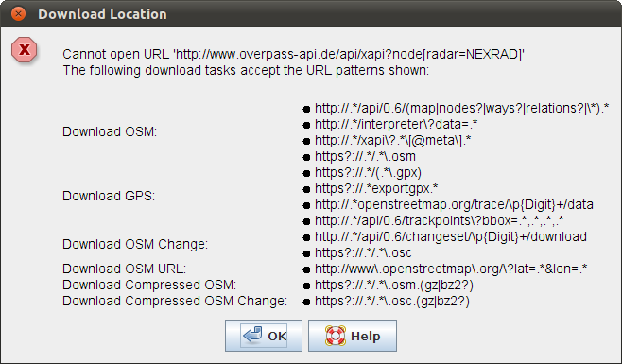Click the xapi @meta URL pattern
Screen dimensions: 622x364
click(392, 140)
